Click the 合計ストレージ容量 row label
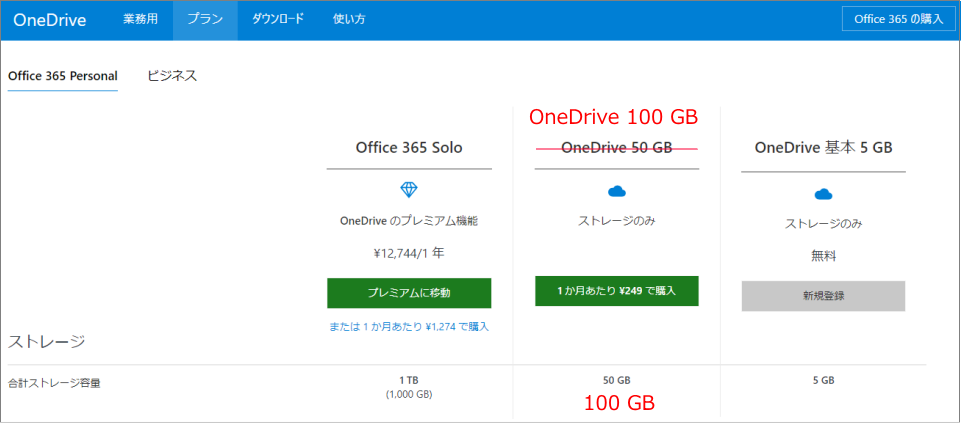The width and height of the screenshot is (961, 423). pyautogui.click(x=55, y=381)
